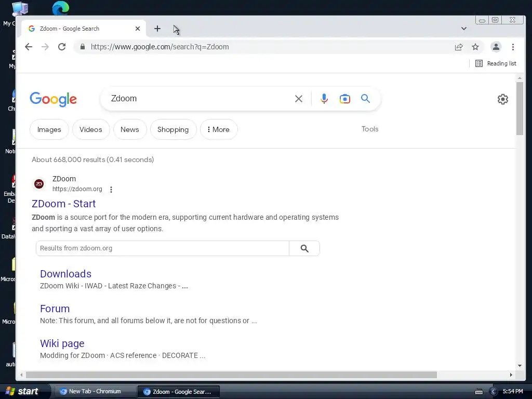Click the About 668,000 results text

pyautogui.click(x=92, y=159)
